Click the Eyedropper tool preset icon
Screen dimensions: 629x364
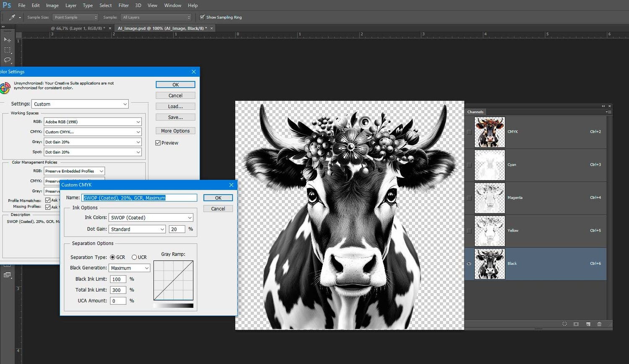point(12,17)
